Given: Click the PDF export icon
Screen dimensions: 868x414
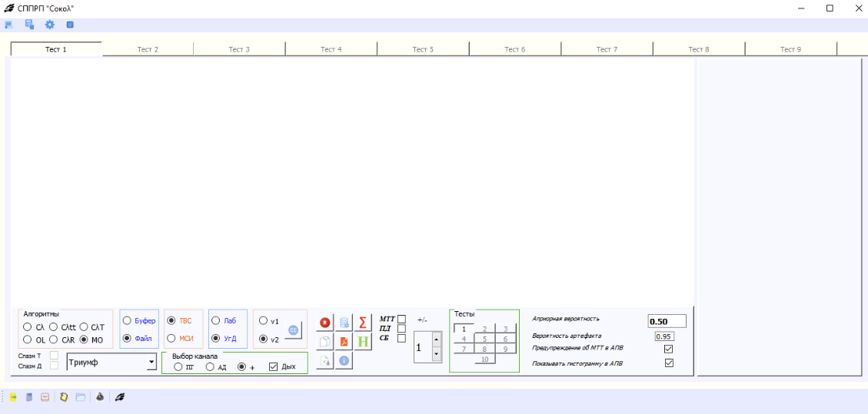Looking at the screenshot, I should (344, 342).
